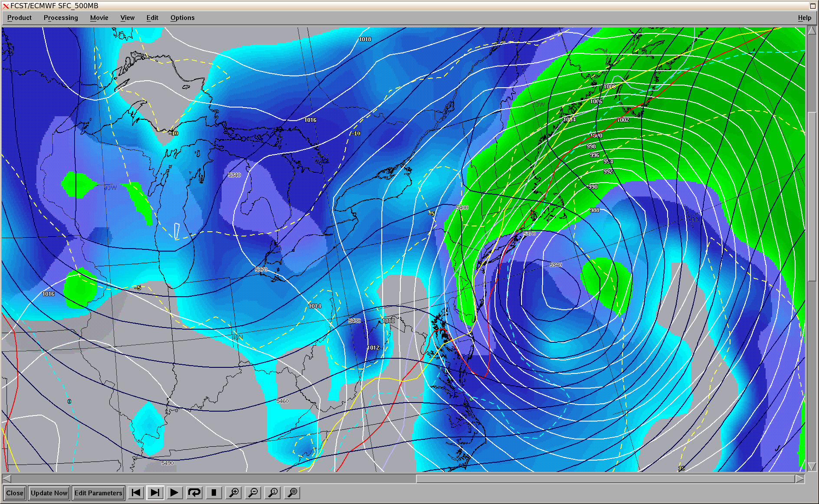This screenshot has height=504, width=819.
Task: Open the Product menu
Action: click(x=20, y=18)
